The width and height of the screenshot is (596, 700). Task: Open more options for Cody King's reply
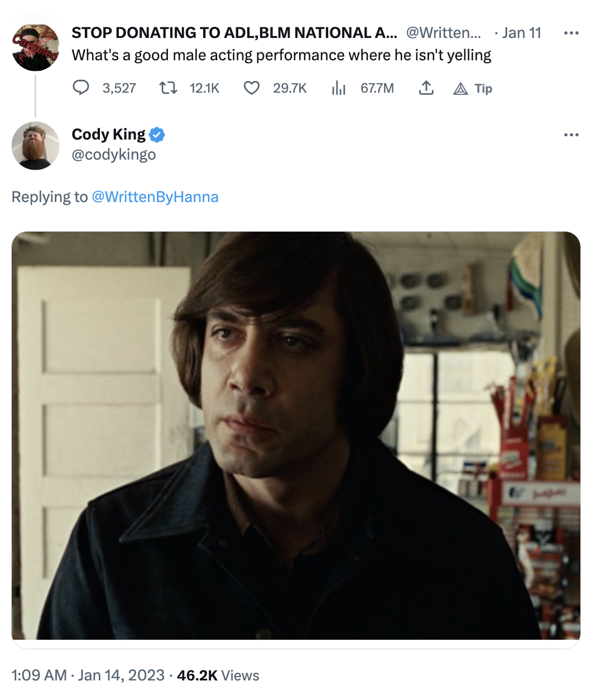[571, 135]
